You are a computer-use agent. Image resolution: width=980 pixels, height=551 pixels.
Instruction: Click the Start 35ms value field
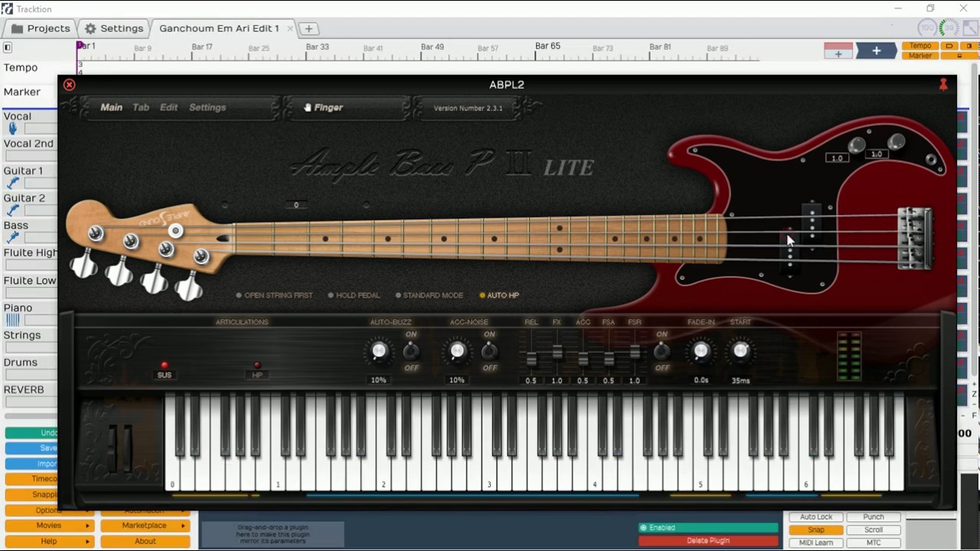740,380
